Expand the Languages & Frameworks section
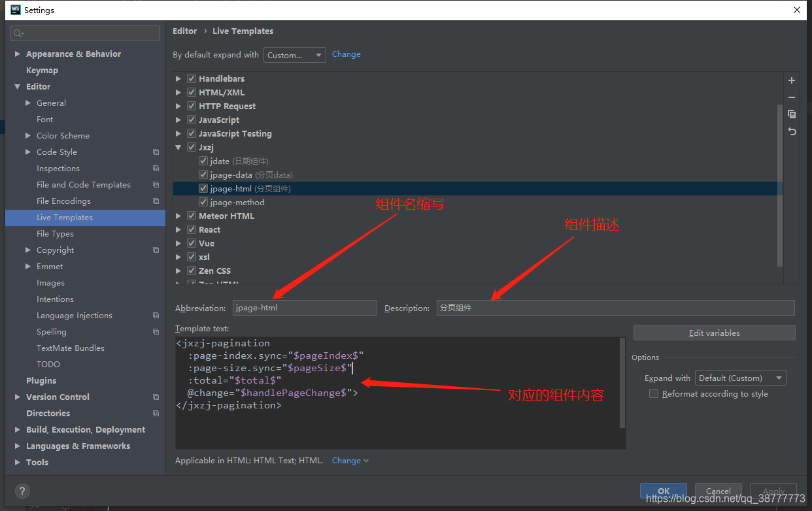 [x=18, y=446]
